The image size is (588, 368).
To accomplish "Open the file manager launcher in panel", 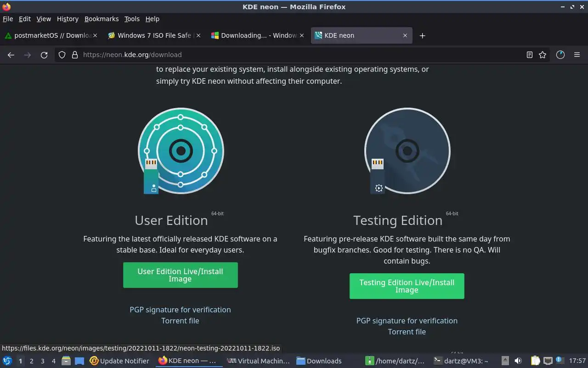I will [66, 361].
